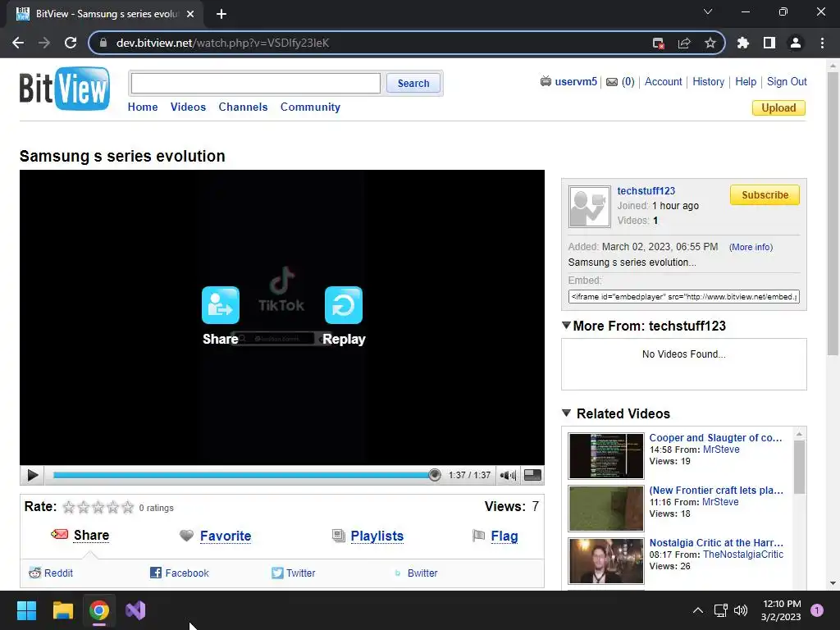The height and width of the screenshot is (630, 840).
Task: Rate the video three stars
Action: [x=98, y=507]
